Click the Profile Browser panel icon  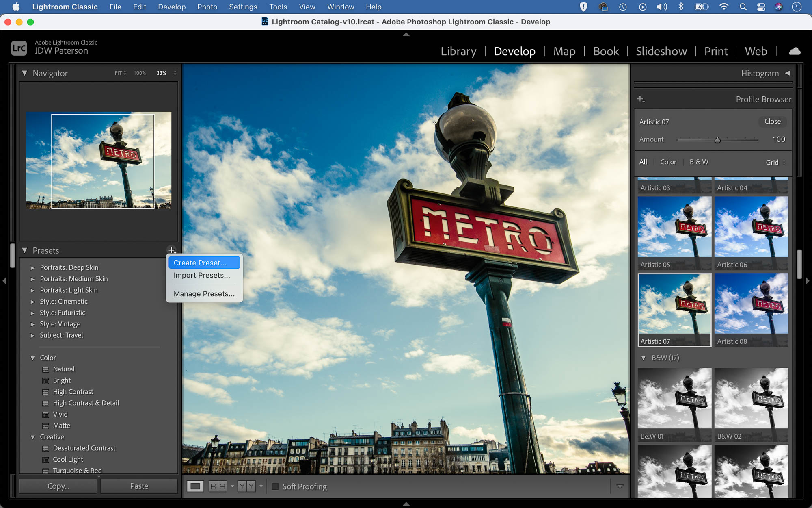click(x=641, y=99)
